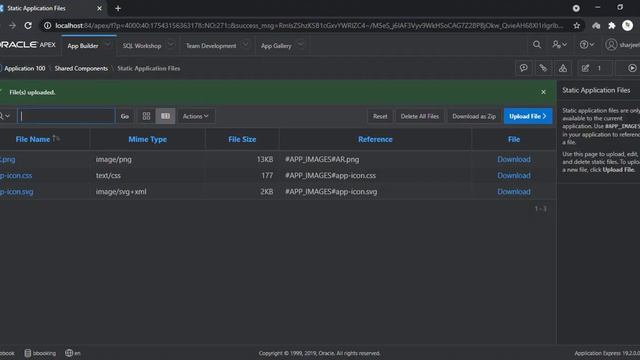Click Download as Zip button
Screen dimensions: 640x360
coord(474,116)
